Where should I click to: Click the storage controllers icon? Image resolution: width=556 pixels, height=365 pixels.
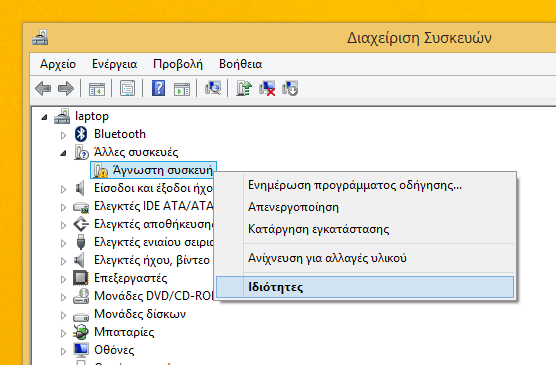coord(81,224)
